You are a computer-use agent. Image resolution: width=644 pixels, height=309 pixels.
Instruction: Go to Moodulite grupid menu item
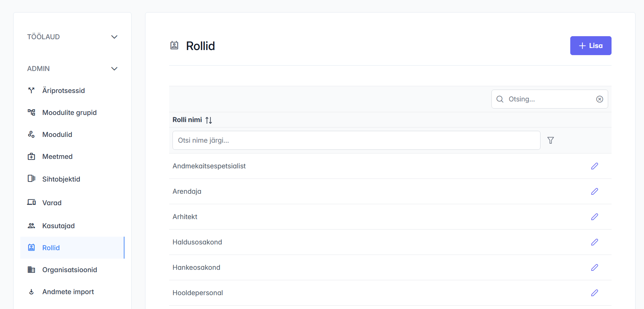(69, 113)
